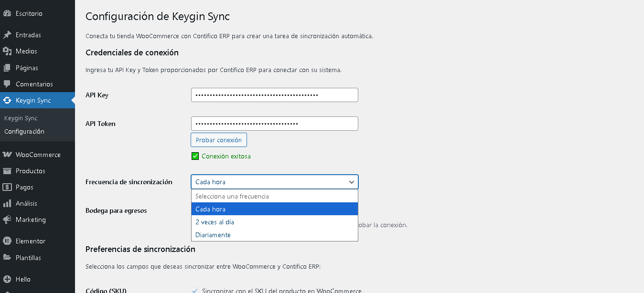This screenshot has width=644, height=293.
Task: Open the Elementor sidebar item
Action: point(30,241)
